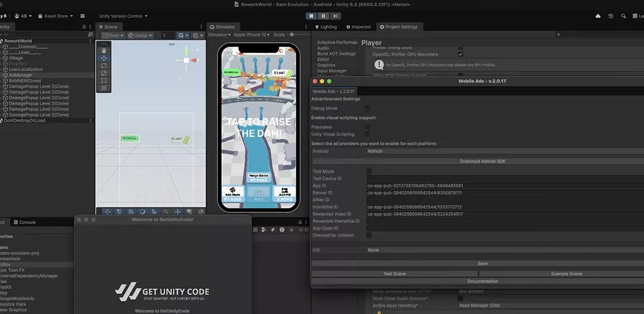Open the Android ad provider dropdown
This screenshot has width=644, height=314.
click(x=505, y=151)
